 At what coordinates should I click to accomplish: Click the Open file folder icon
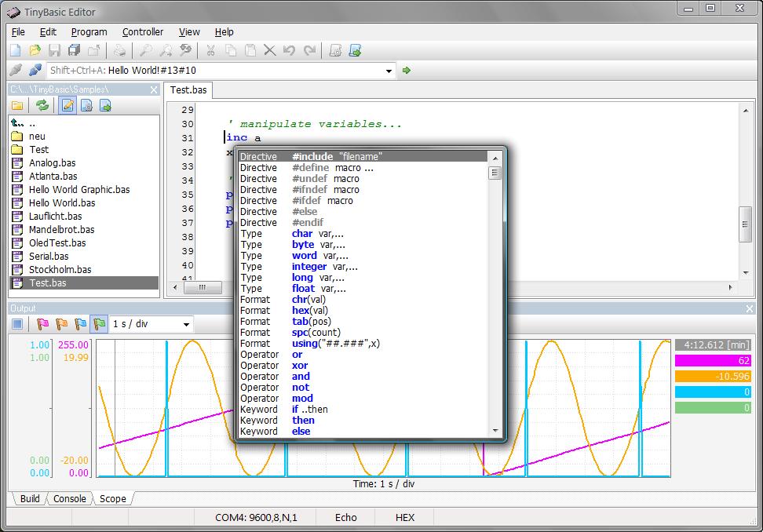coord(35,51)
